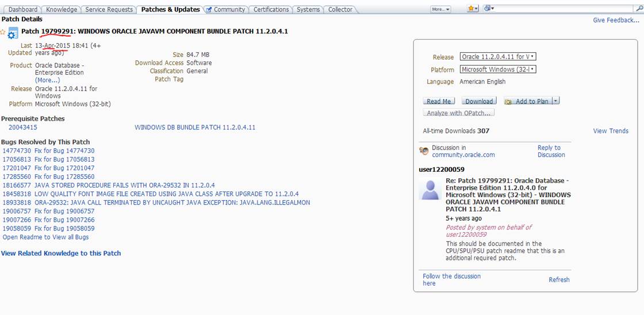Image resolution: width=644 pixels, height=315 pixels.
Task: Click the Add to Plan folder icon
Action: click(x=508, y=101)
